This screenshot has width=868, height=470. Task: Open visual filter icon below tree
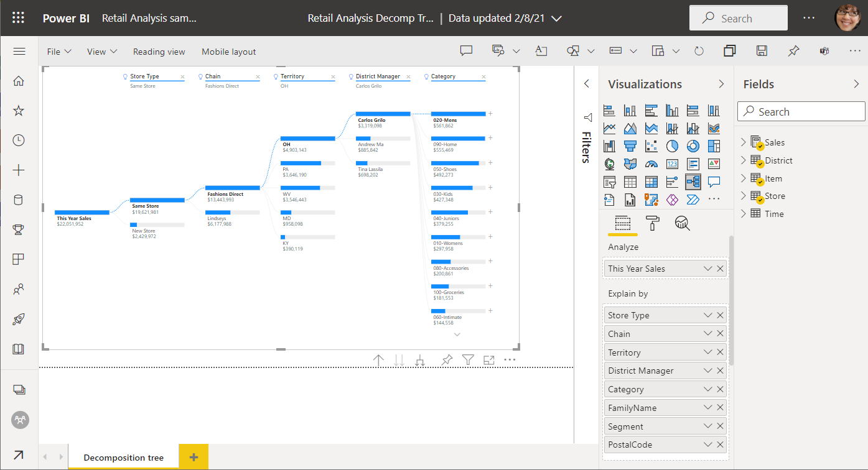pyautogui.click(x=469, y=360)
